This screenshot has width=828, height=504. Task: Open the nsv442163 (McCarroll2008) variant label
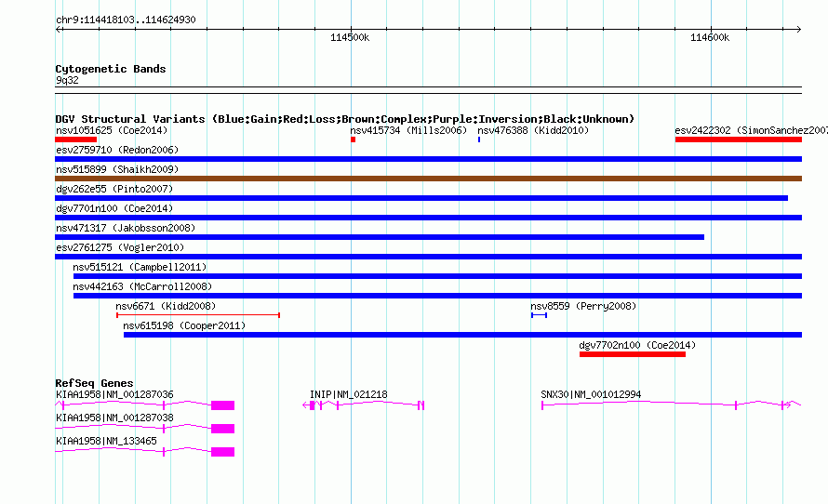point(142,286)
